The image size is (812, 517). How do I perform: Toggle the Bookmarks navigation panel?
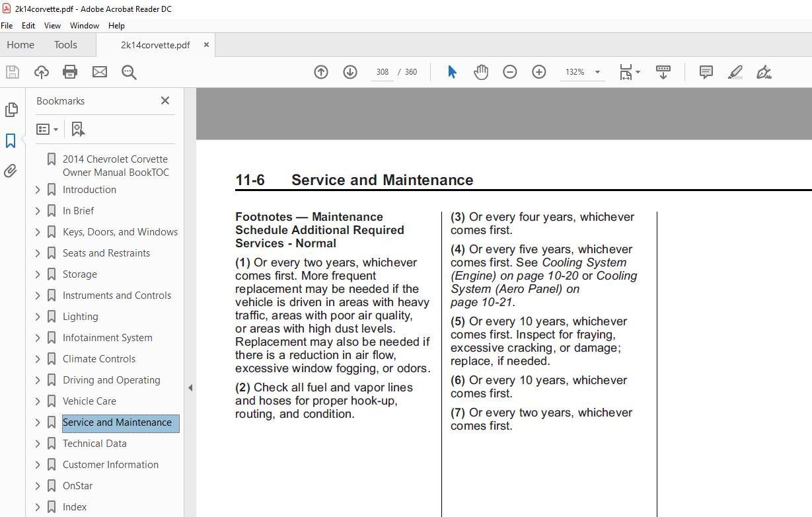[x=11, y=140]
